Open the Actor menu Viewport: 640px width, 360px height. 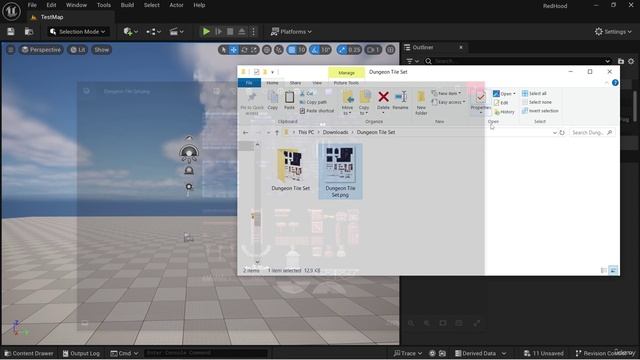[x=176, y=5]
